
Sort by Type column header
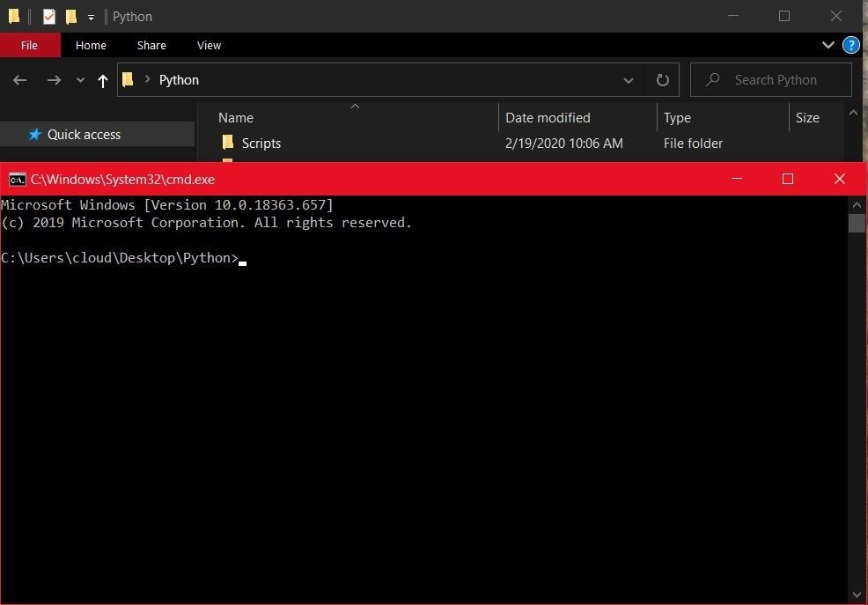point(677,118)
